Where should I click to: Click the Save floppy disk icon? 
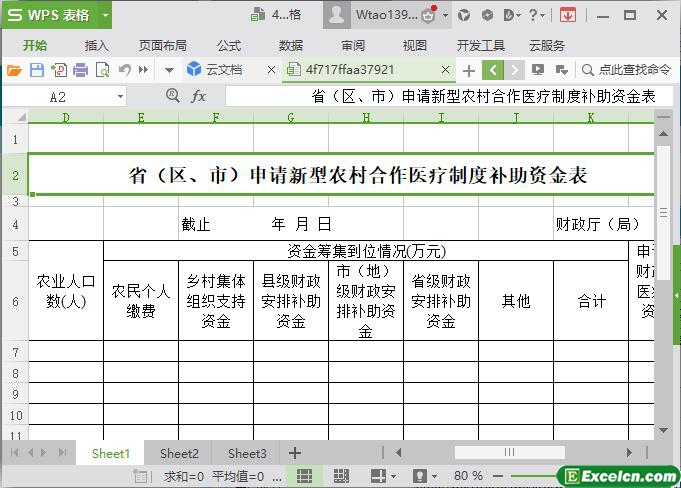point(37,70)
